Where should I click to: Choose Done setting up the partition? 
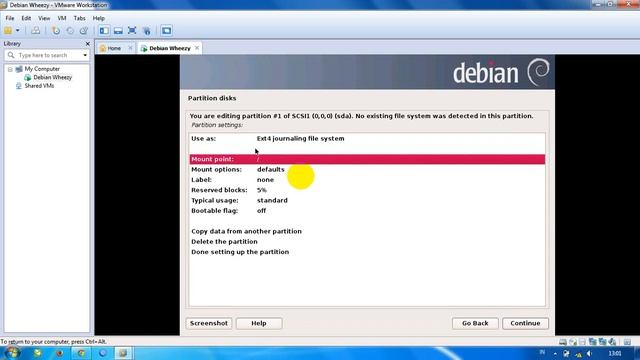pos(367,252)
